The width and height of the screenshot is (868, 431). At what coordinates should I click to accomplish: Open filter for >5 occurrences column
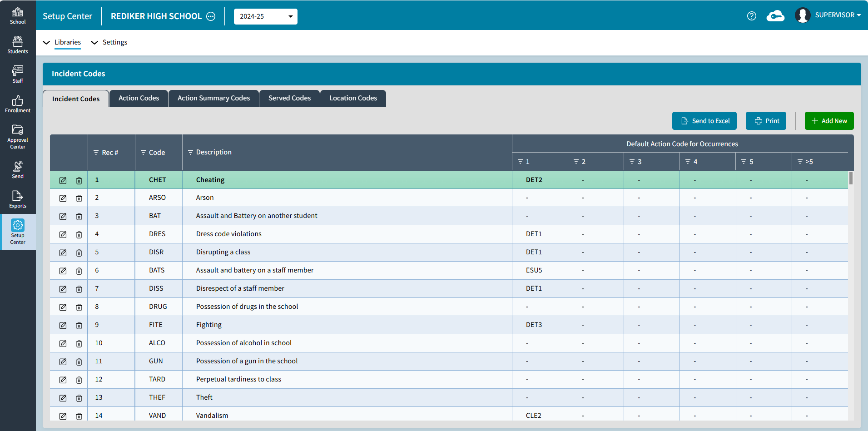coord(800,162)
